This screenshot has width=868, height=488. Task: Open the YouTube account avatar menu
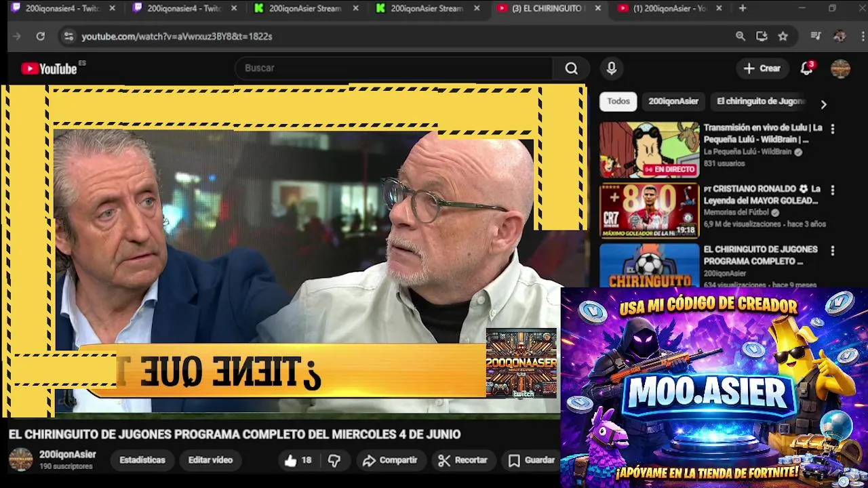[x=840, y=68]
